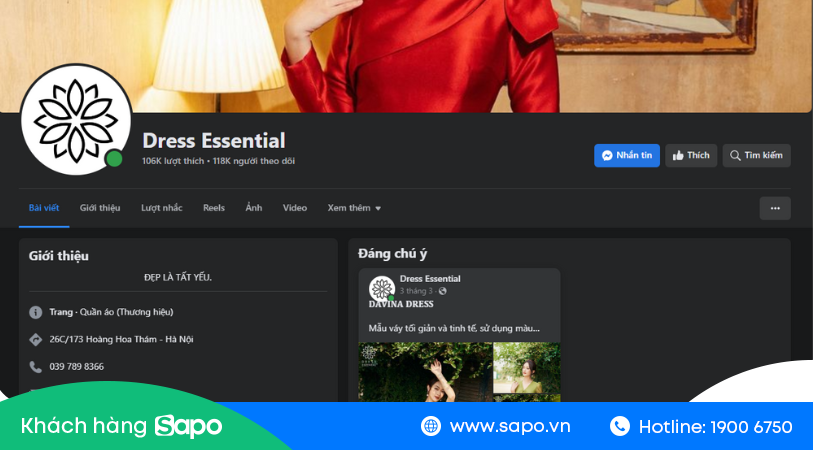Open the Tìm kiếm search button
Screen dimensions: 813x450
tap(756, 156)
